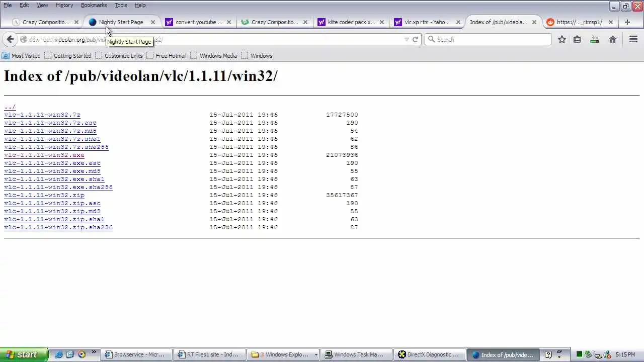Reload the current page

tap(416, 39)
